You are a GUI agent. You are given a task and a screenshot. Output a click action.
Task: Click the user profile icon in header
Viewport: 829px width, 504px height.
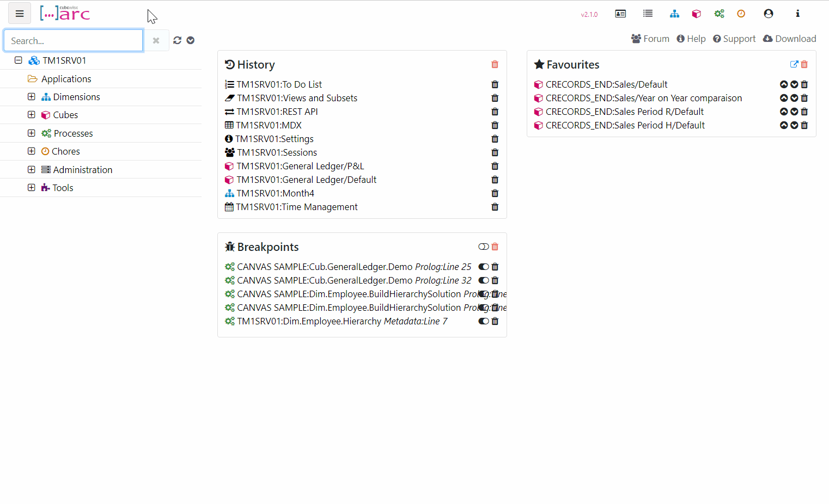tap(768, 14)
